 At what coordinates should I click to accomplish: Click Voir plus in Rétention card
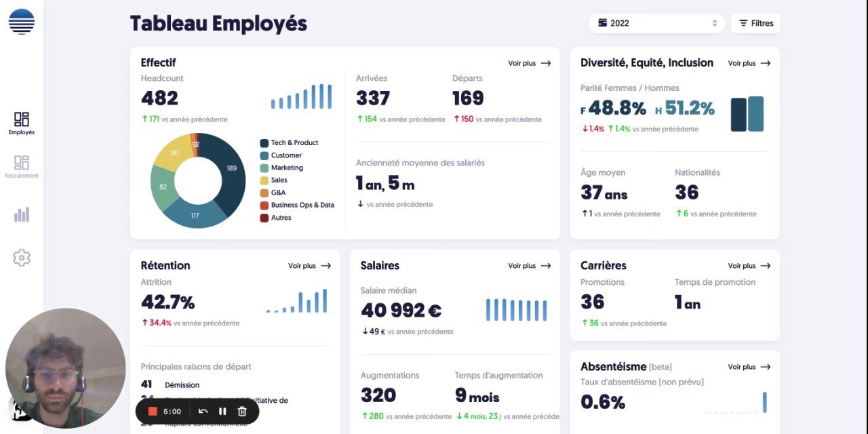(x=310, y=266)
